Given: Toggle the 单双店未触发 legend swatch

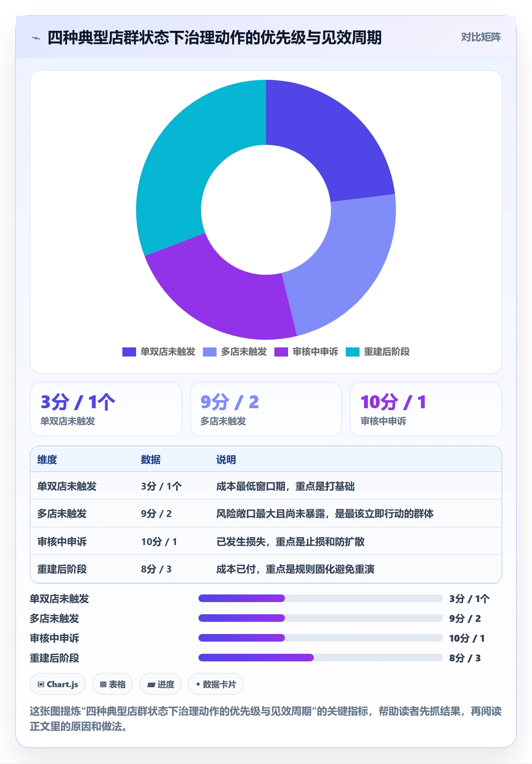Looking at the screenshot, I should [129, 352].
